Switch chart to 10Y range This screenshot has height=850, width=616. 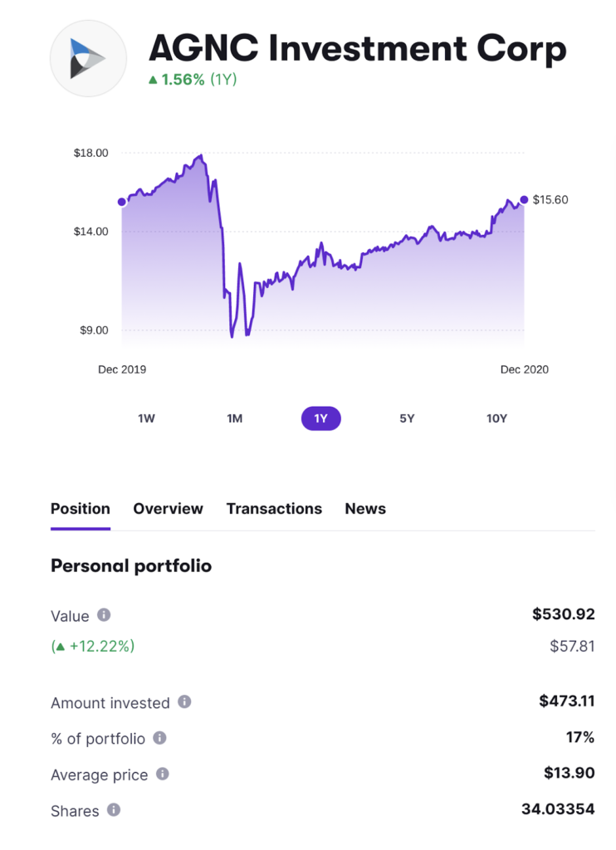496,418
